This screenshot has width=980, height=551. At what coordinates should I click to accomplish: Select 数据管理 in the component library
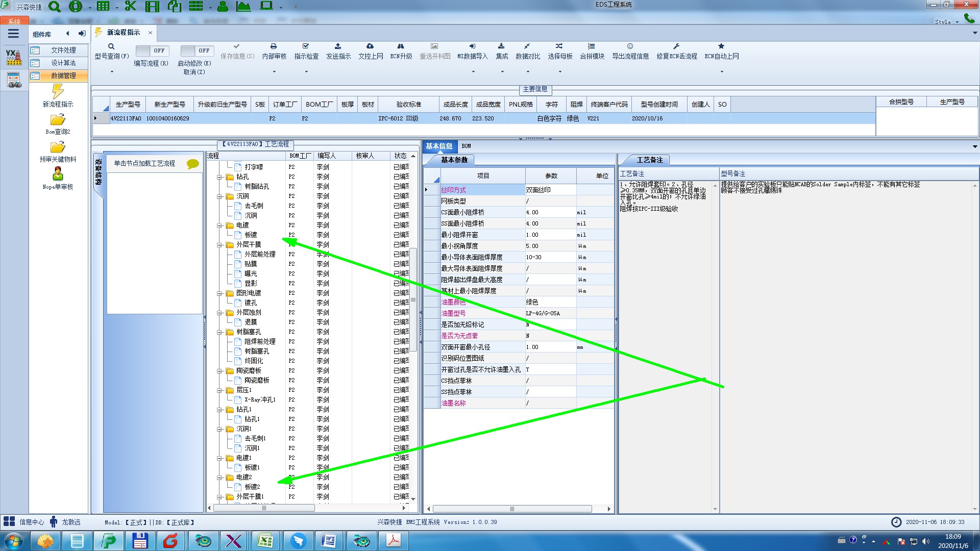tap(63, 76)
